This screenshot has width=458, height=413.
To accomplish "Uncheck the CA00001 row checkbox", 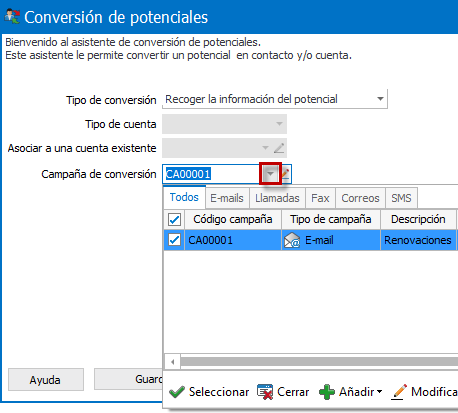I will point(175,240).
